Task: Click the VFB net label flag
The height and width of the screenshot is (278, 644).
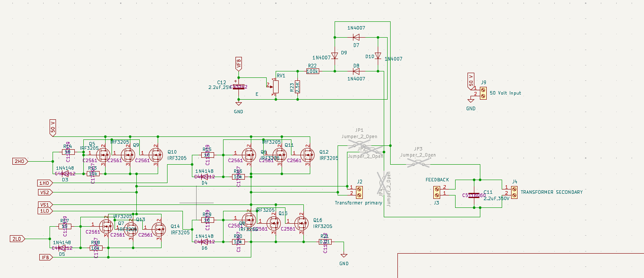Action: (238, 63)
